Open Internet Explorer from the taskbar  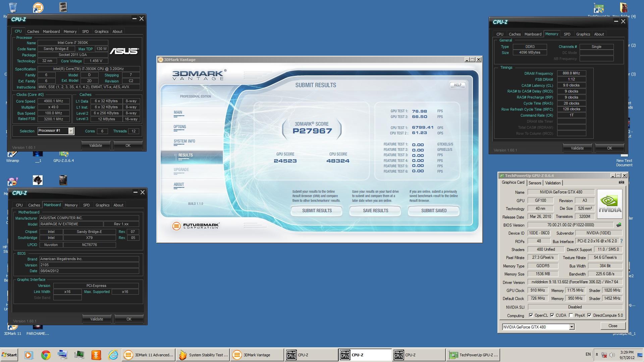113,355
